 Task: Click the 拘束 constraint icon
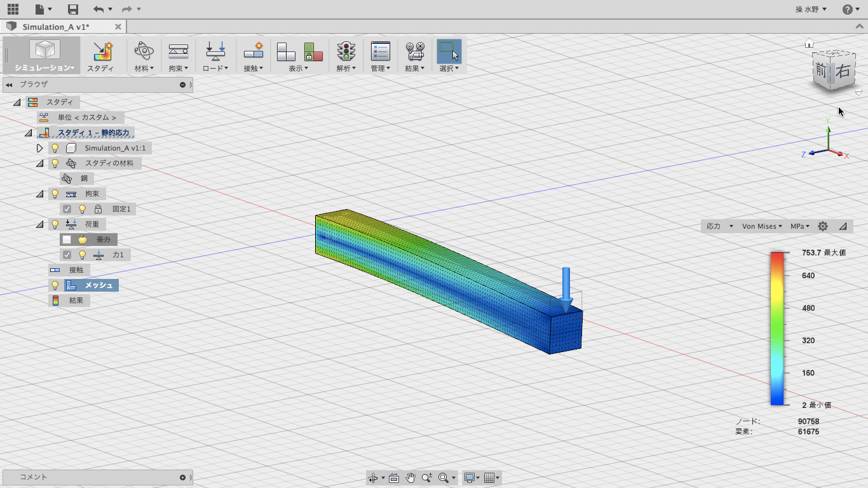point(178,51)
